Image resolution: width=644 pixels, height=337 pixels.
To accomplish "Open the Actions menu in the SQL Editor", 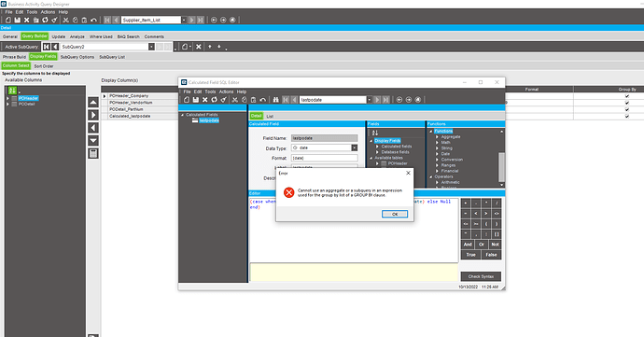I will tap(226, 91).
